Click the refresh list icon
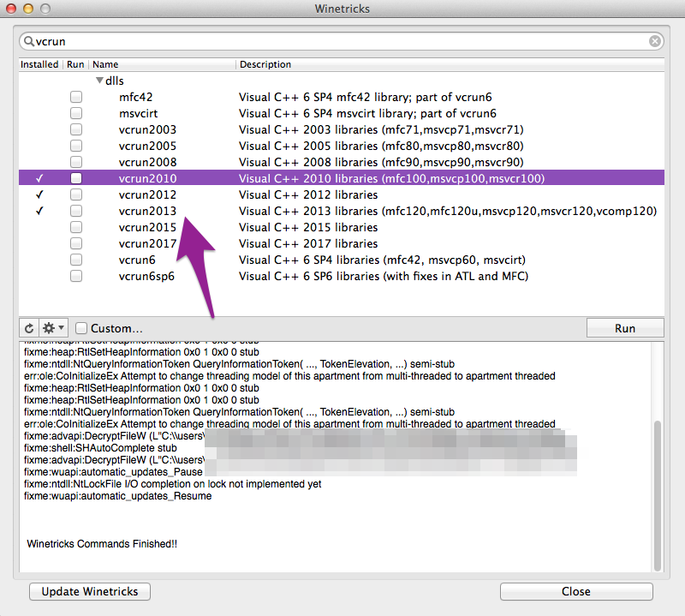The width and height of the screenshot is (685, 616). [x=29, y=328]
